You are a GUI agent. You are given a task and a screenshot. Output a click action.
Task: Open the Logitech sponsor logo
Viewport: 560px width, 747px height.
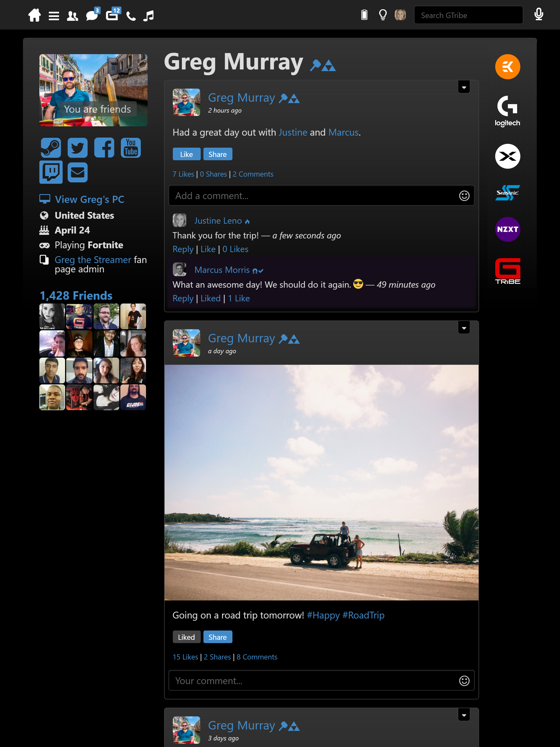pos(507,111)
